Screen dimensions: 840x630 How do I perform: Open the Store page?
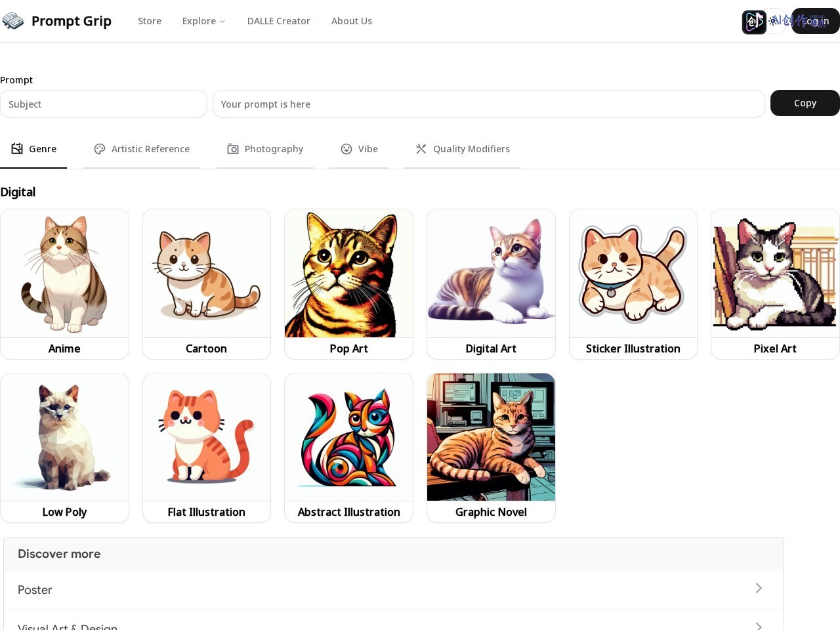(x=150, y=21)
